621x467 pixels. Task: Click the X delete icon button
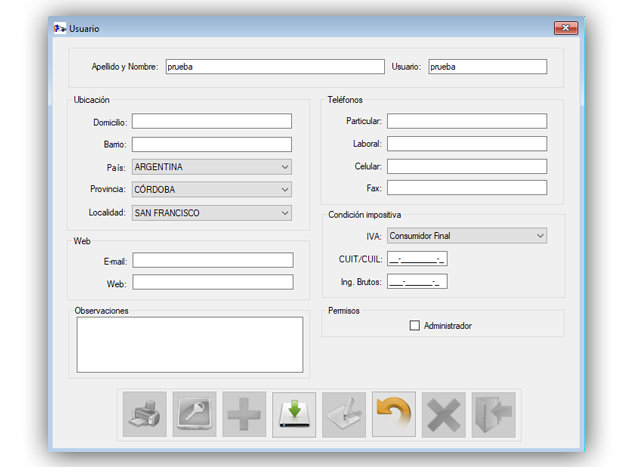tap(444, 414)
